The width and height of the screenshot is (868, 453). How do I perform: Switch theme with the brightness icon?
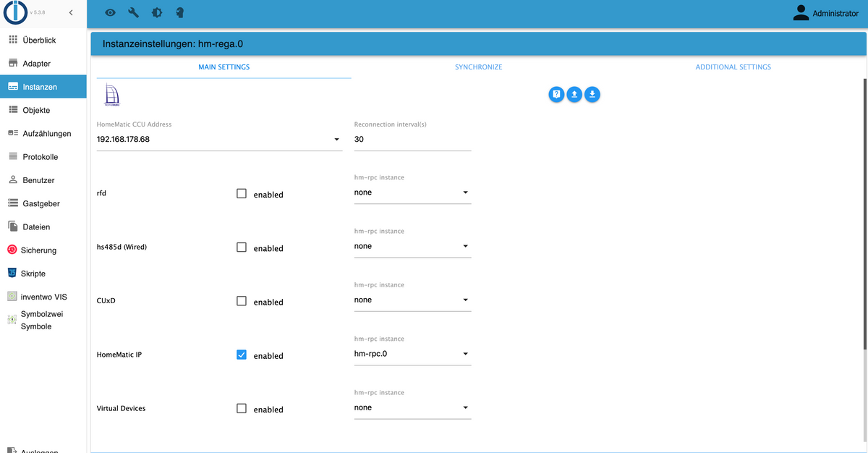click(x=157, y=13)
